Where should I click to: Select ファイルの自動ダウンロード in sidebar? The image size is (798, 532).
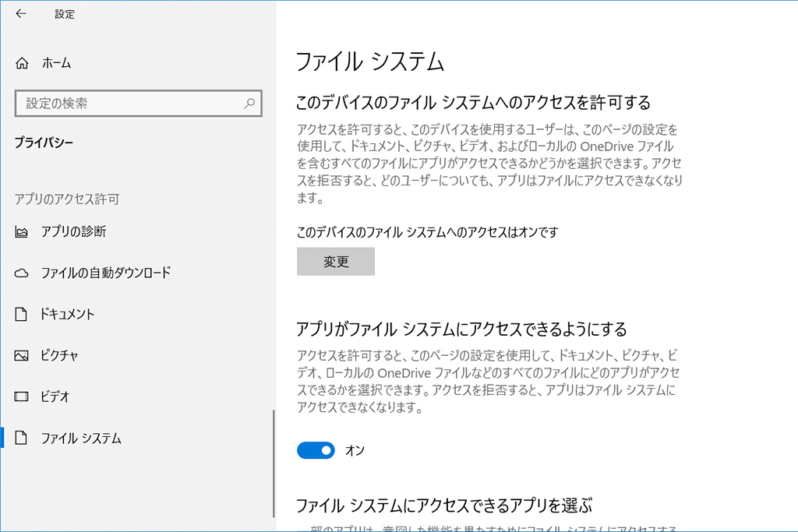[x=105, y=273]
